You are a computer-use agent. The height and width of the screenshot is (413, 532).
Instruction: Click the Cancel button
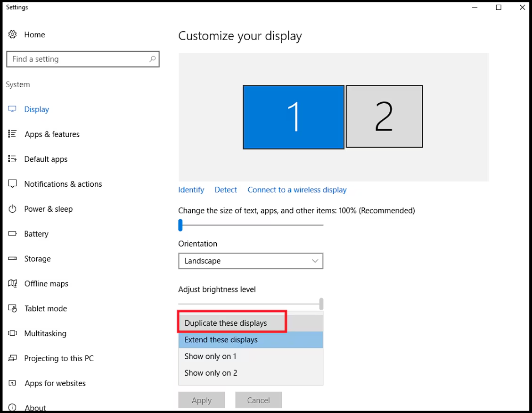pyautogui.click(x=259, y=400)
